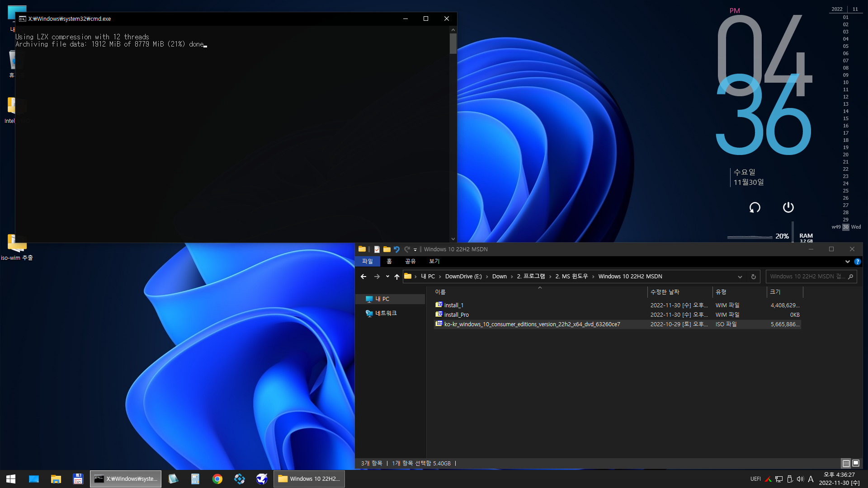Image resolution: width=868 pixels, height=488 pixels.
Task: Sort by 수정한 날짜 column header
Action: point(680,292)
